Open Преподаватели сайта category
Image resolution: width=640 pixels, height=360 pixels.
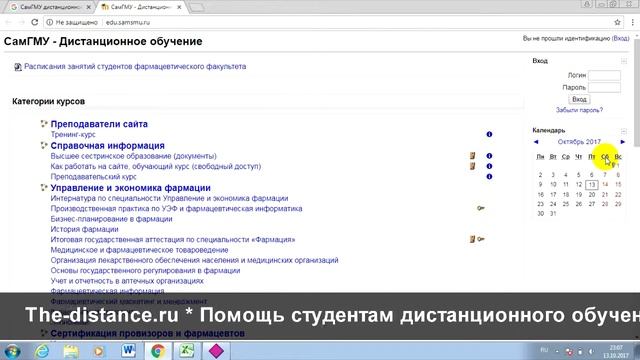point(99,124)
